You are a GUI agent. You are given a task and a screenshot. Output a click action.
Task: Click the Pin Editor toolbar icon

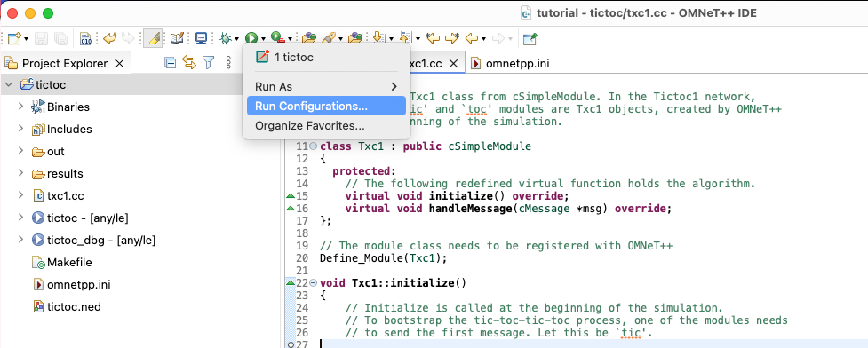point(530,38)
